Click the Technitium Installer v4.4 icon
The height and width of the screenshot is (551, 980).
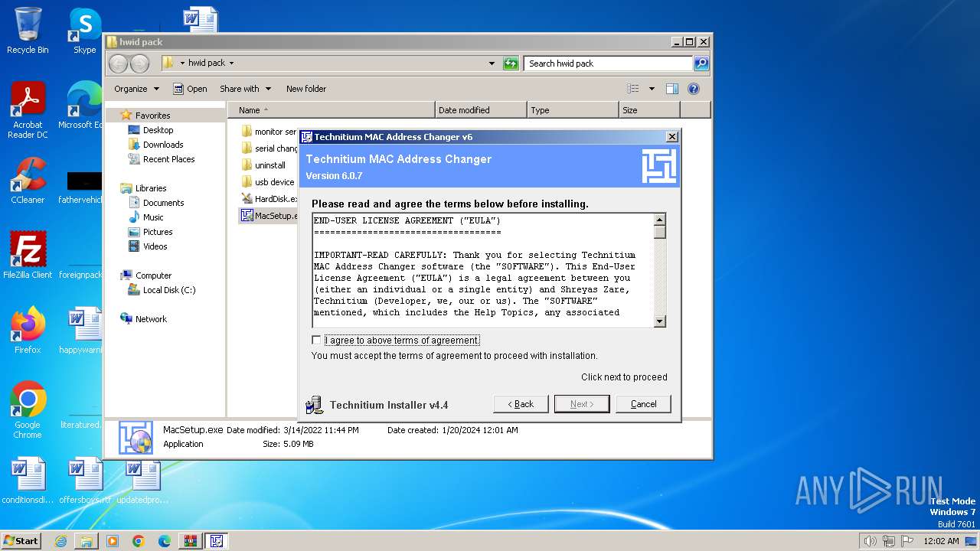314,405
